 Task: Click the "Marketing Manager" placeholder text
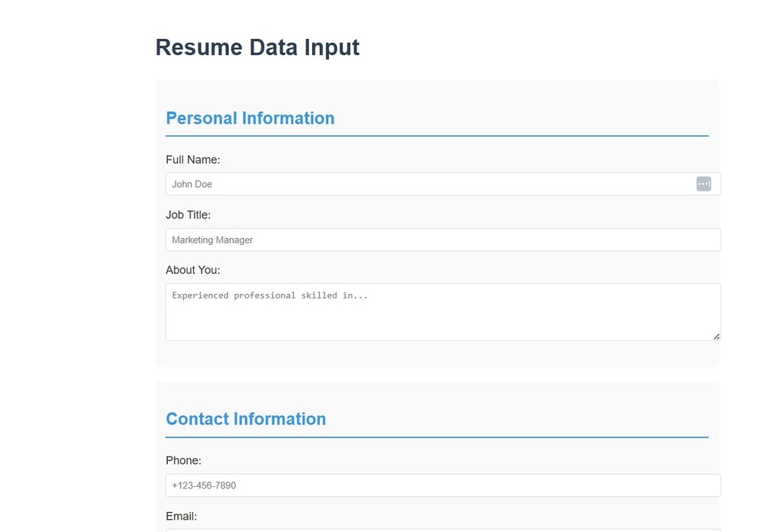click(x=212, y=240)
